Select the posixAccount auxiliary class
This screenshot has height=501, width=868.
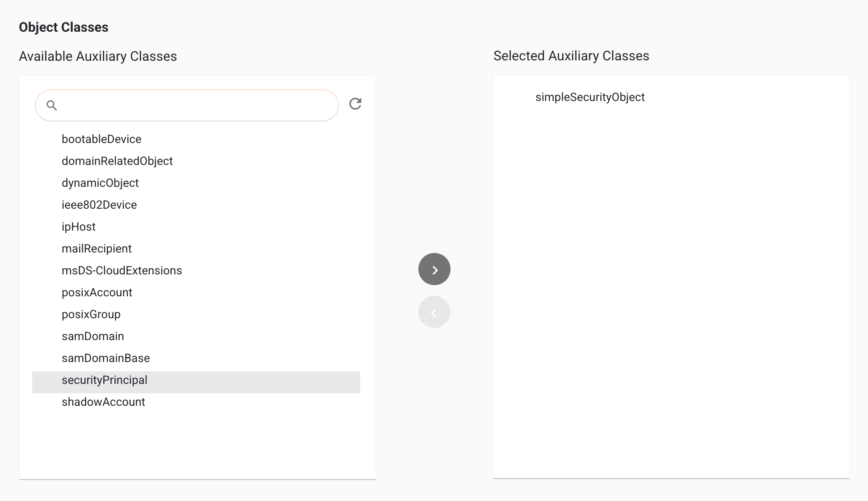(97, 292)
